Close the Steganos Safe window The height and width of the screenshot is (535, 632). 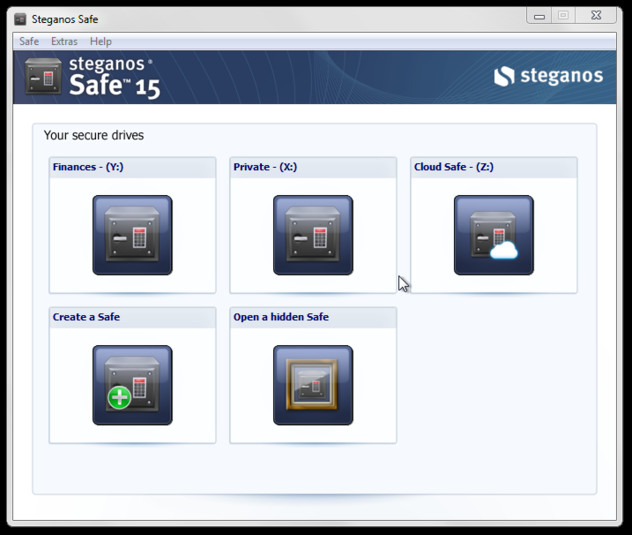[x=596, y=16]
